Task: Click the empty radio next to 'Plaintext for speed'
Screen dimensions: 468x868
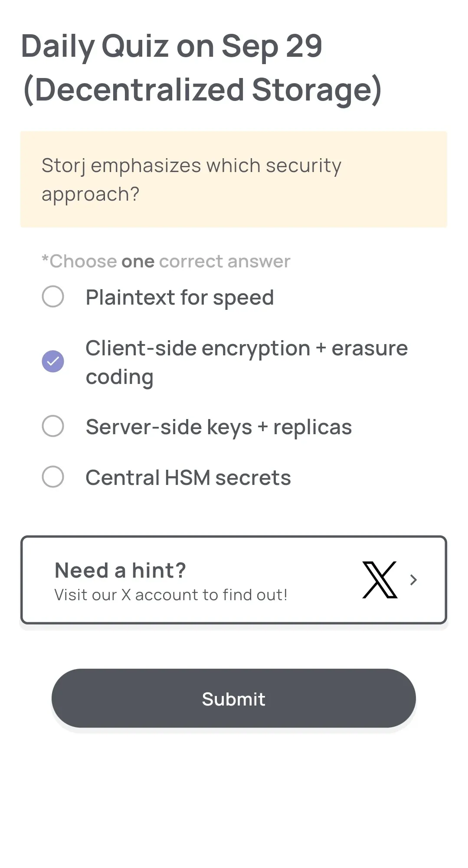Action: click(53, 297)
